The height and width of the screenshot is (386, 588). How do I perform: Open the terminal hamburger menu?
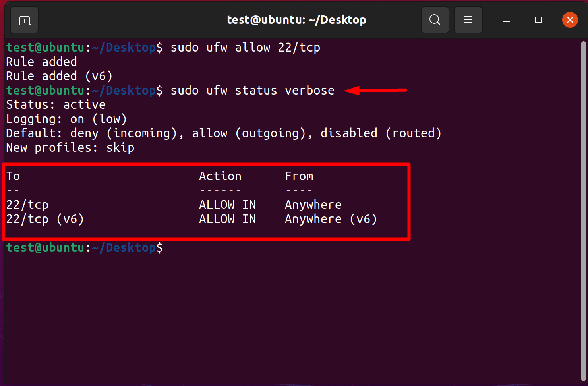(x=468, y=19)
